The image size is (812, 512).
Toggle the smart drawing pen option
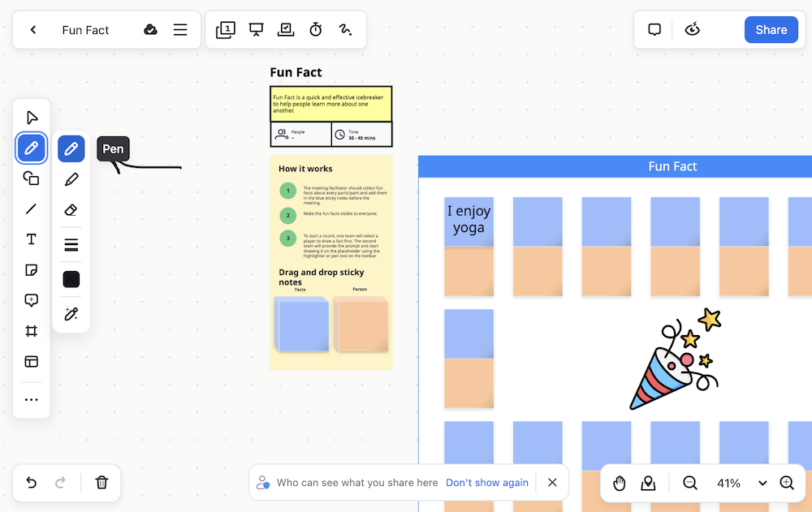[71, 314]
